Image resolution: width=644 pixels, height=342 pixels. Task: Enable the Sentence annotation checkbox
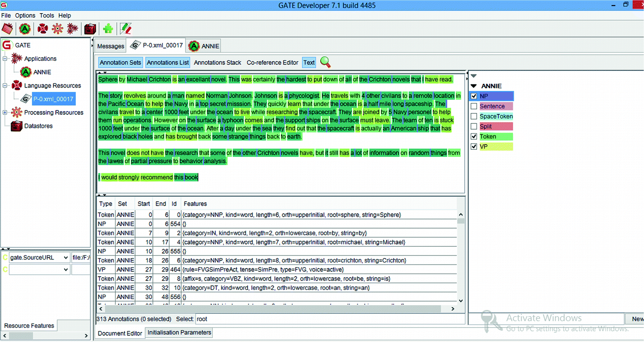(474, 106)
